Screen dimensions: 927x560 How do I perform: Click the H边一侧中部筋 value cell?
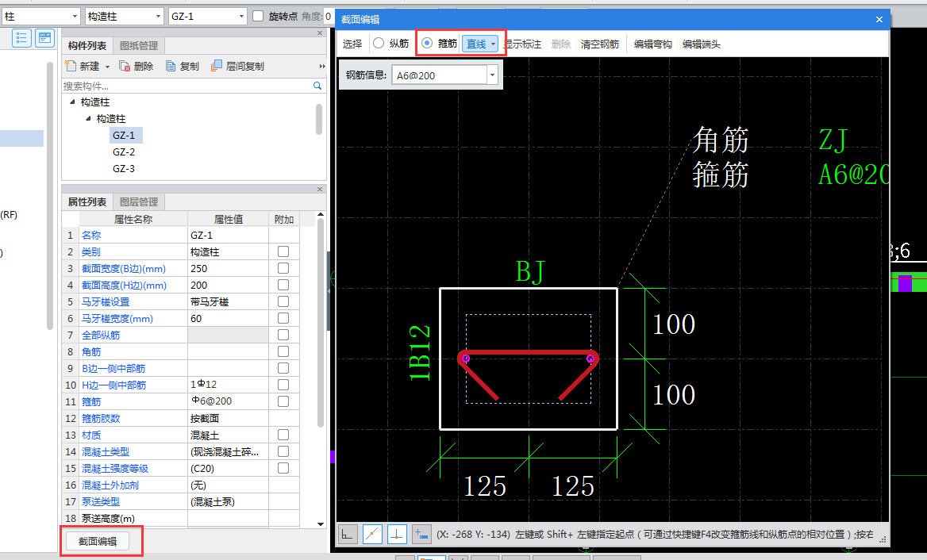228,385
